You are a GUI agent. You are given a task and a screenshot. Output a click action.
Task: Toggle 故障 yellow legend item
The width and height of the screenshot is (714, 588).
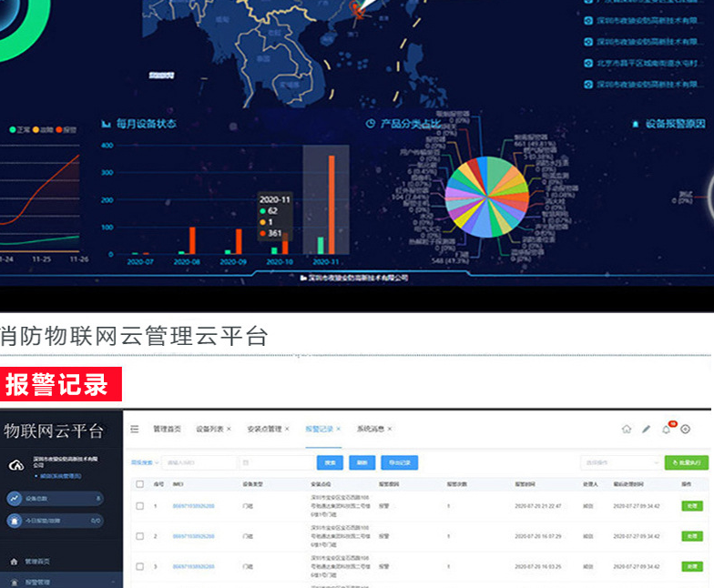click(43, 129)
